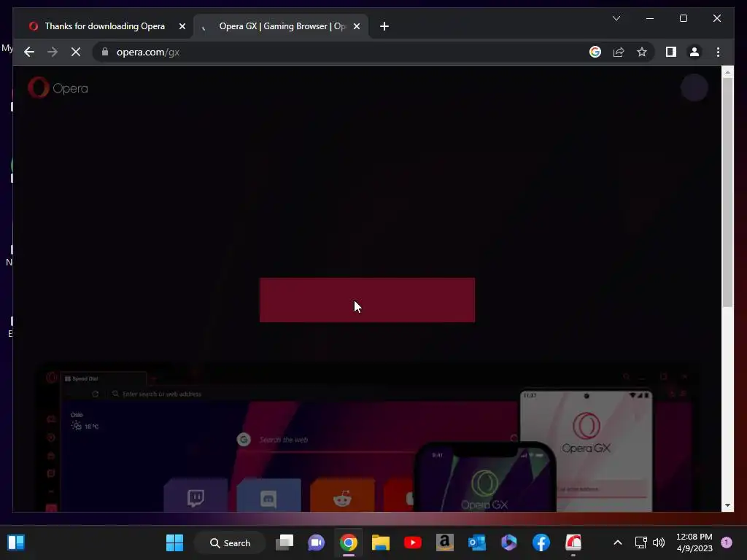Open the round menu button on page
747x560 pixels.
click(x=694, y=87)
